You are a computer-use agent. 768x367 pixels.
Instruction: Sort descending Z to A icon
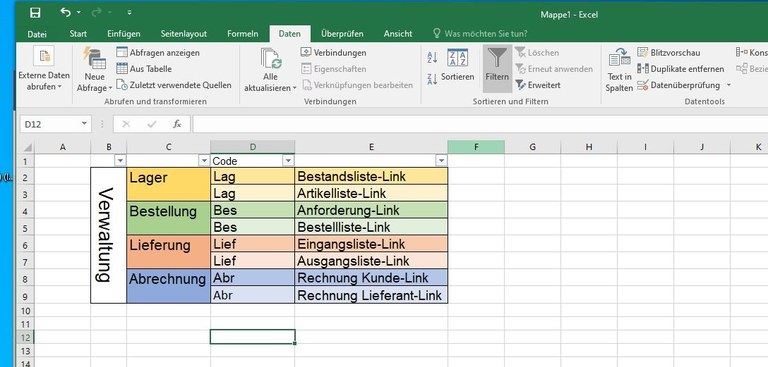432,79
